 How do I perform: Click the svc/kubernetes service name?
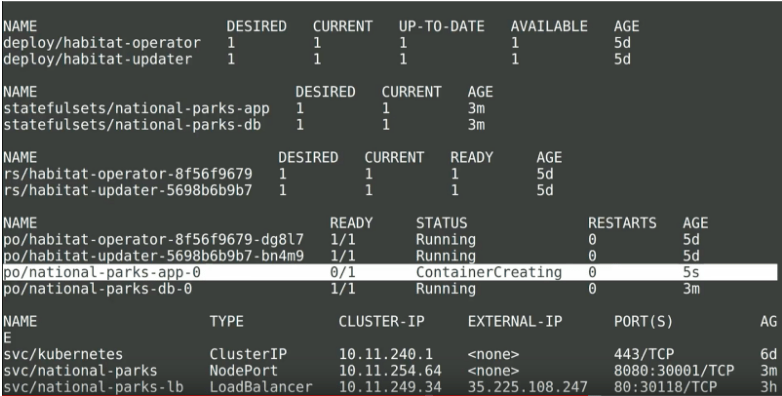click(x=63, y=355)
